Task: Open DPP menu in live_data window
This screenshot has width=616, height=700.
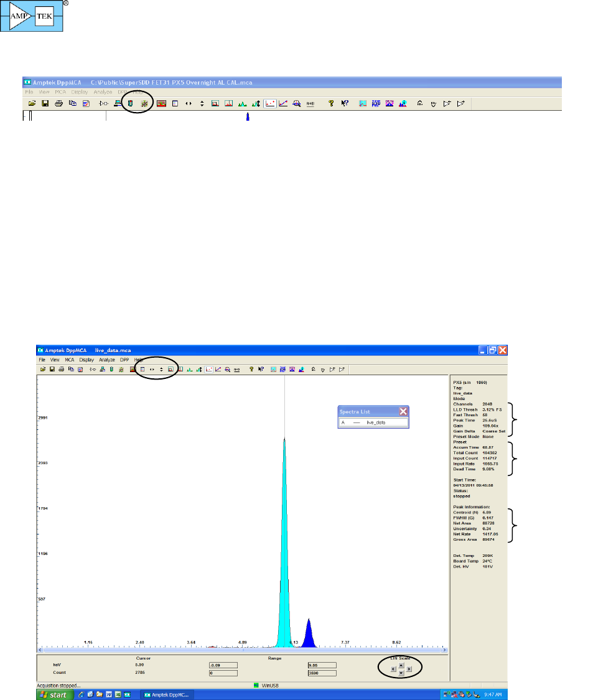Action: 124,360
